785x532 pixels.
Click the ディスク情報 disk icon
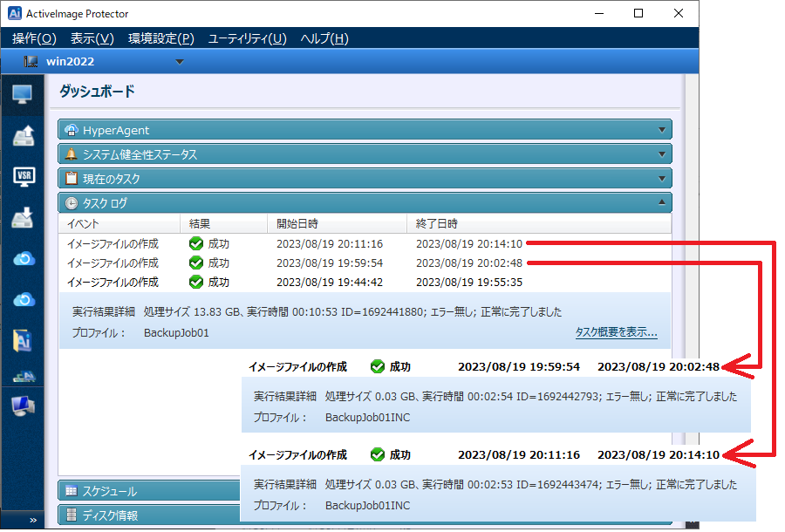coord(72,515)
